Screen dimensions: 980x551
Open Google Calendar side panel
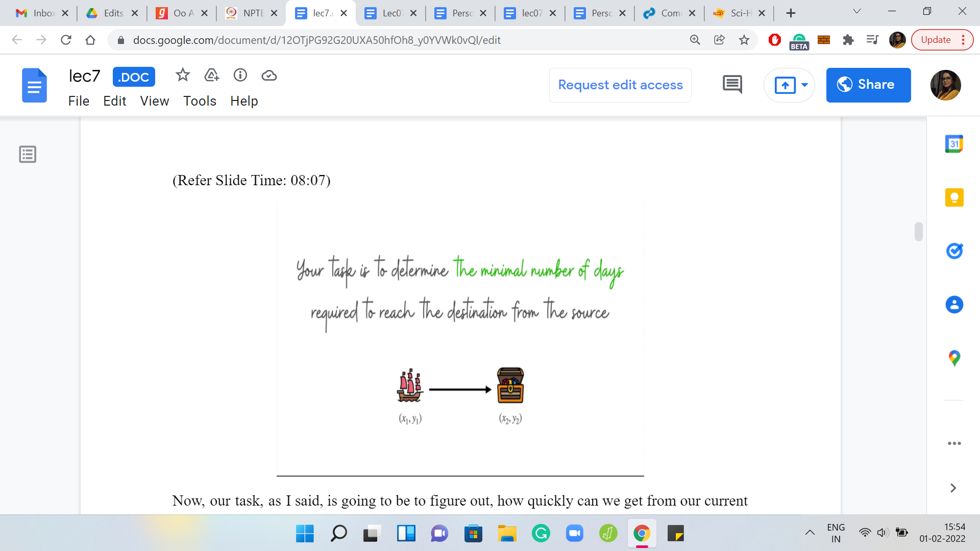coord(954,144)
